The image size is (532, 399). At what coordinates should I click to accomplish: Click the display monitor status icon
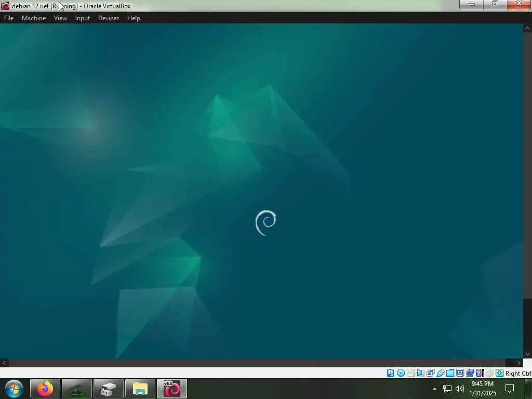point(460,373)
